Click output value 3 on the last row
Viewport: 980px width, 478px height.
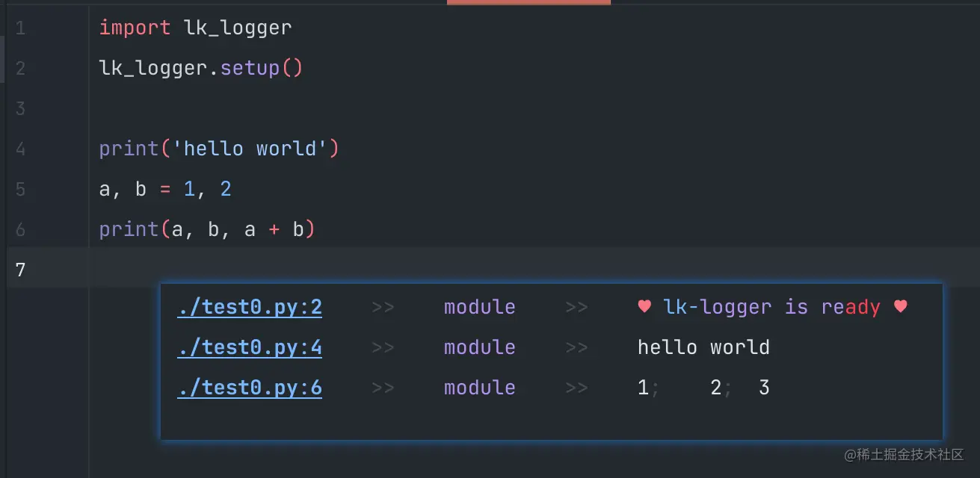(763, 388)
